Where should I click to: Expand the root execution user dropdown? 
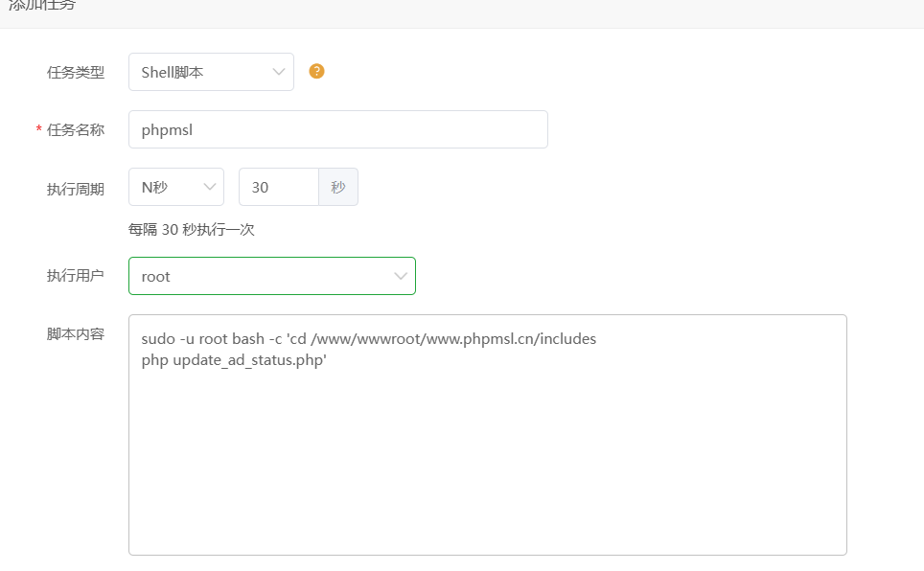pos(259,276)
